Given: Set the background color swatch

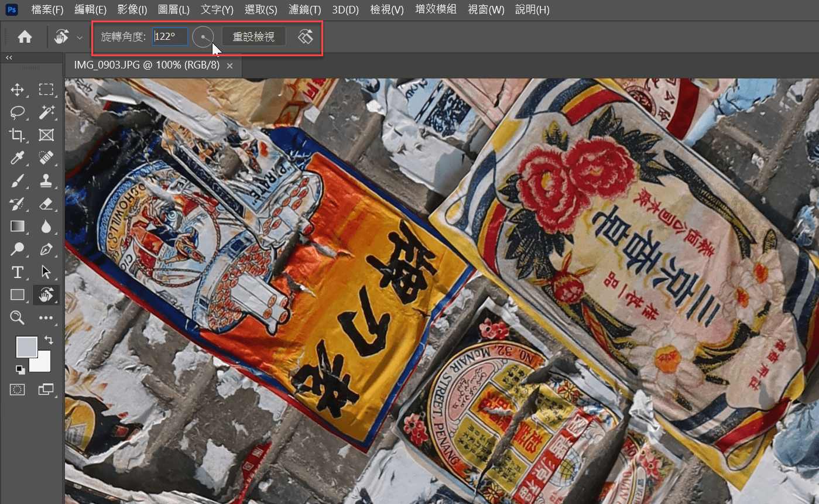Looking at the screenshot, I should pos(42,363).
